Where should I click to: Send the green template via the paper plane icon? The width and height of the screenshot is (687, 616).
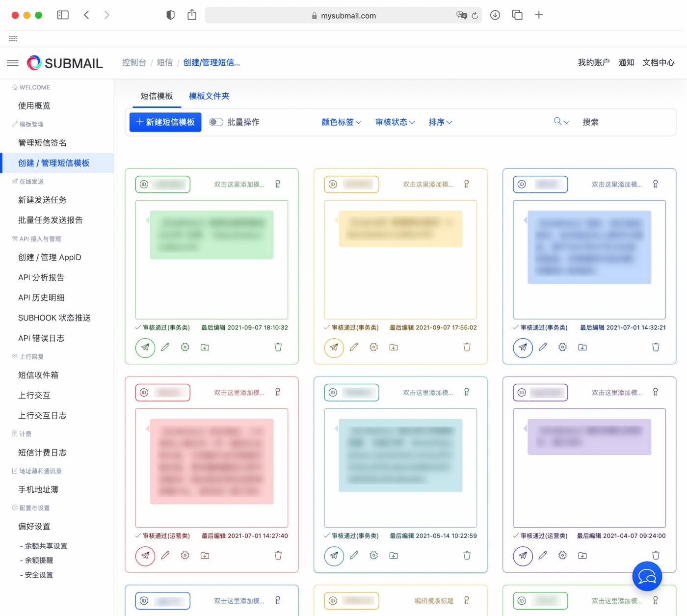click(145, 347)
